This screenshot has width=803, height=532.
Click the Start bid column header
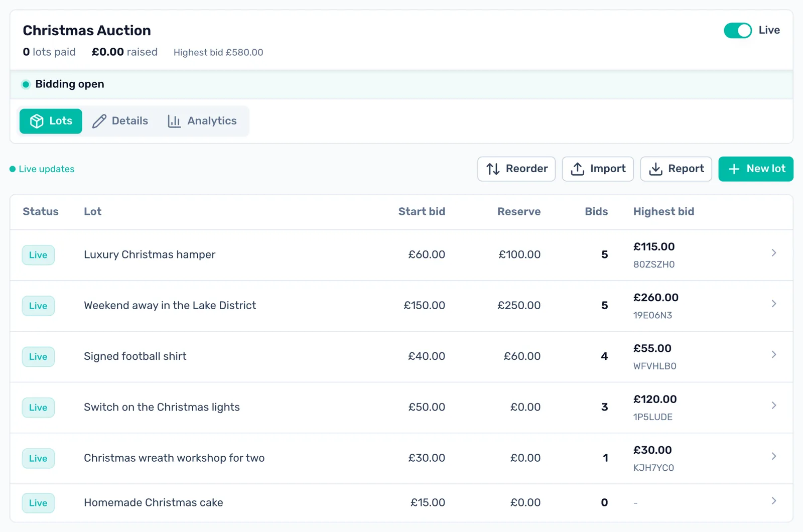[x=422, y=212]
